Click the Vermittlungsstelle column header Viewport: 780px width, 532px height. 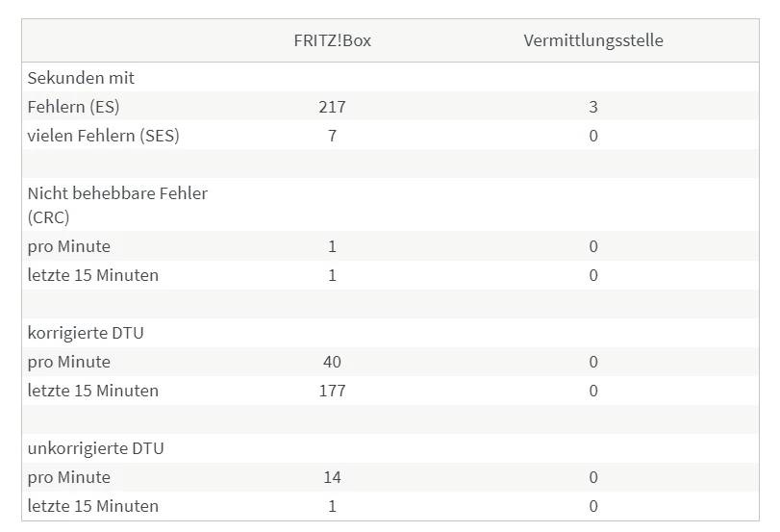(x=593, y=40)
